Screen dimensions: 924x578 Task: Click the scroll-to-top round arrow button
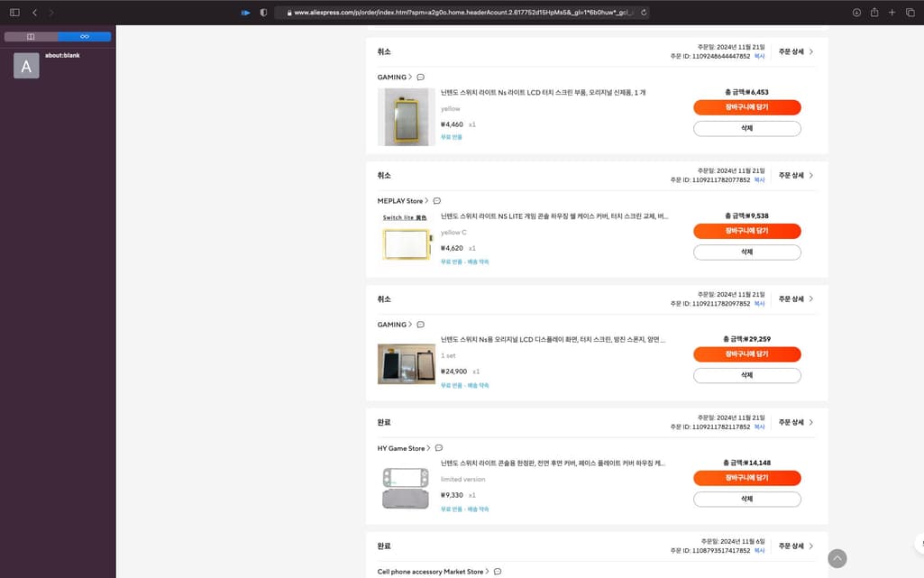point(837,558)
